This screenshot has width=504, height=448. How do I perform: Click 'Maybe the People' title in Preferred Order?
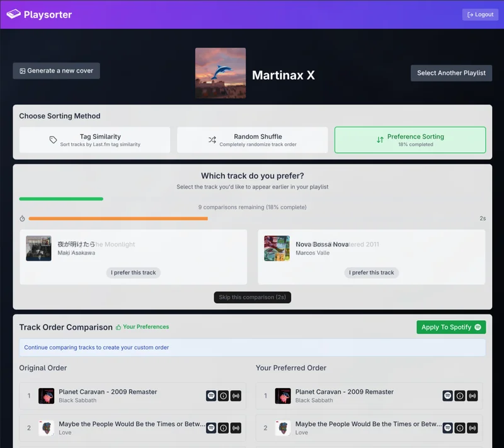tap(369, 424)
